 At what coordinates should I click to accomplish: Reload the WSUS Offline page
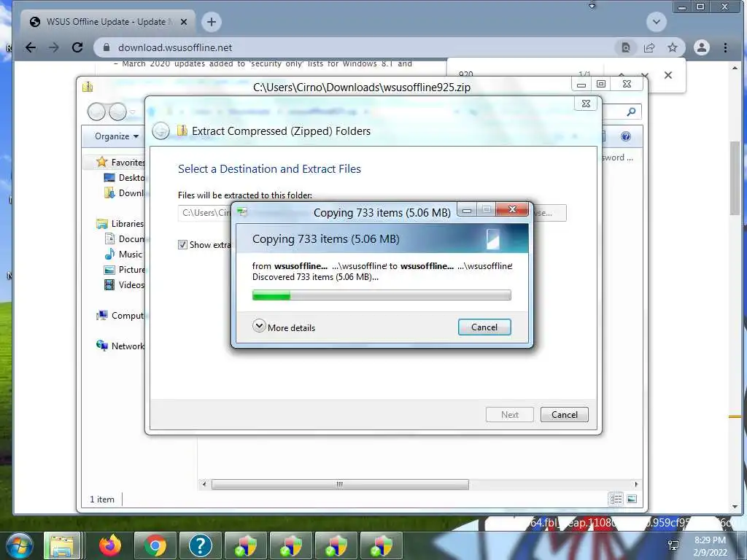[x=77, y=47]
